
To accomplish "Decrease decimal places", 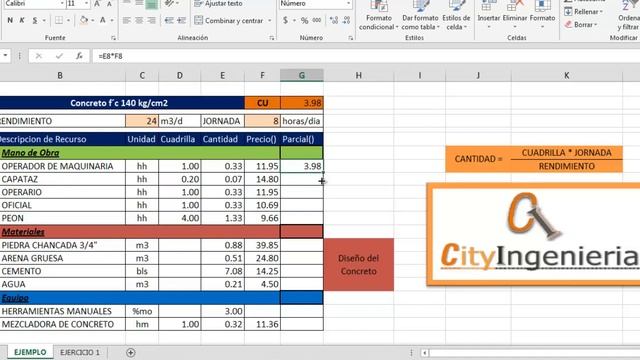I will coord(347,20).
